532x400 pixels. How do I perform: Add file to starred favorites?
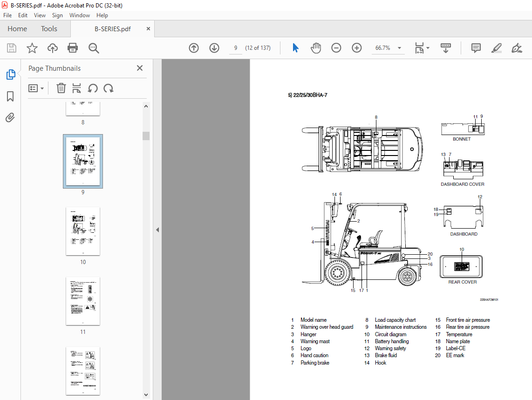[x=32, y=48]
